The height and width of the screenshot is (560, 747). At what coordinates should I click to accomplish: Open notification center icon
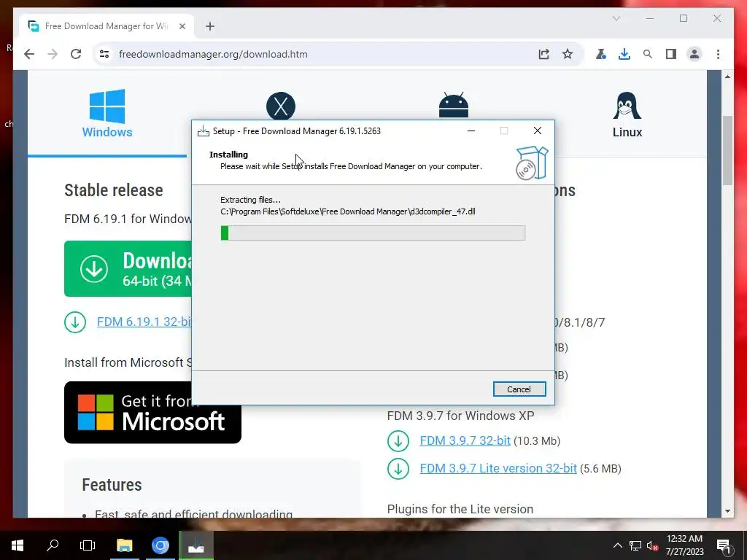(724, 545)
